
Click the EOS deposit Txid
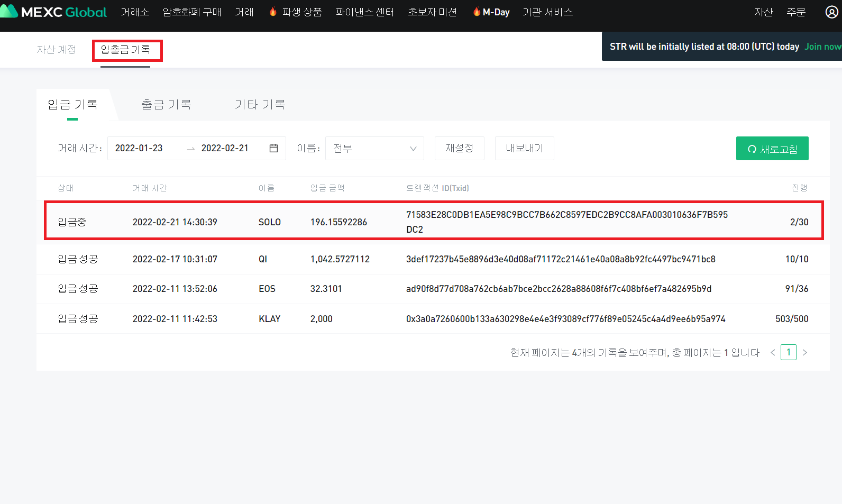(559, 289)
